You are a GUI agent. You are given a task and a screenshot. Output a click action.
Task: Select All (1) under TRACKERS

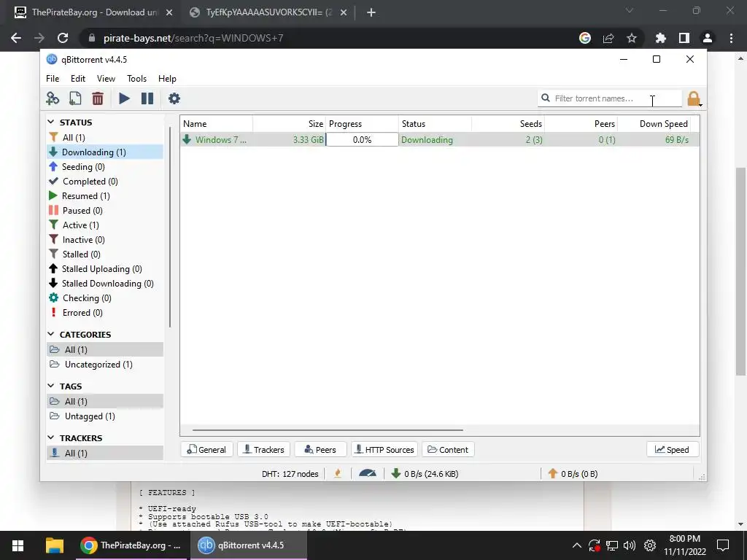click(105, 454)
